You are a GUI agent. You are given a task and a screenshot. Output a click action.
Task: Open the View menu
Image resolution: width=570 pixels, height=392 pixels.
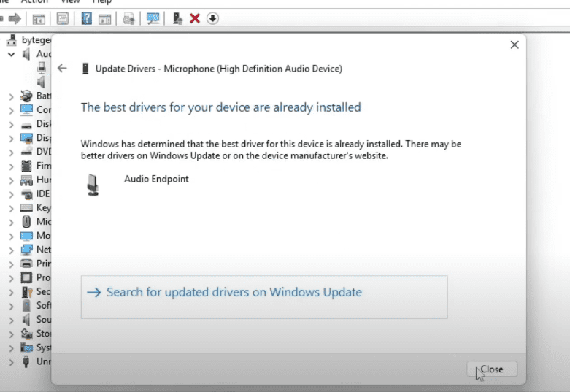click(x=70, y=2)
